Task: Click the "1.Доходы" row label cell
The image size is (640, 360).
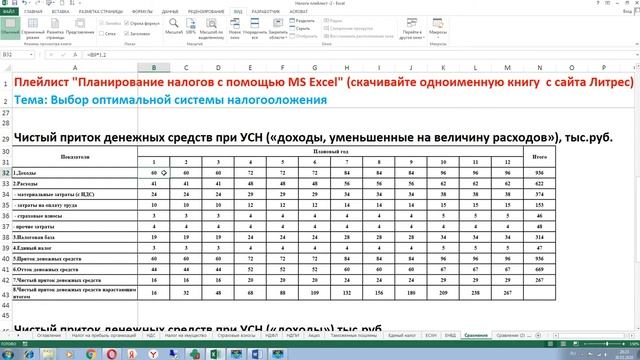Action: click(75, 173)
